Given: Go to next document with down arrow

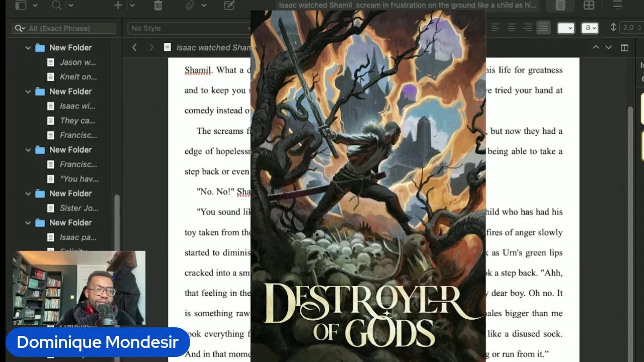Looking at the screenshot, I should (608, 47).
